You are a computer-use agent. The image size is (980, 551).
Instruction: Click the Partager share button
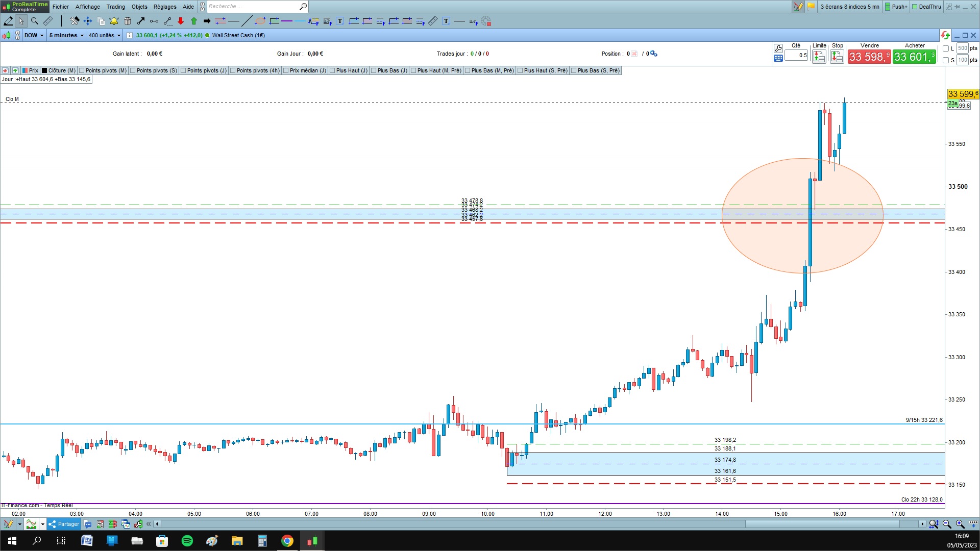point(64,524)
